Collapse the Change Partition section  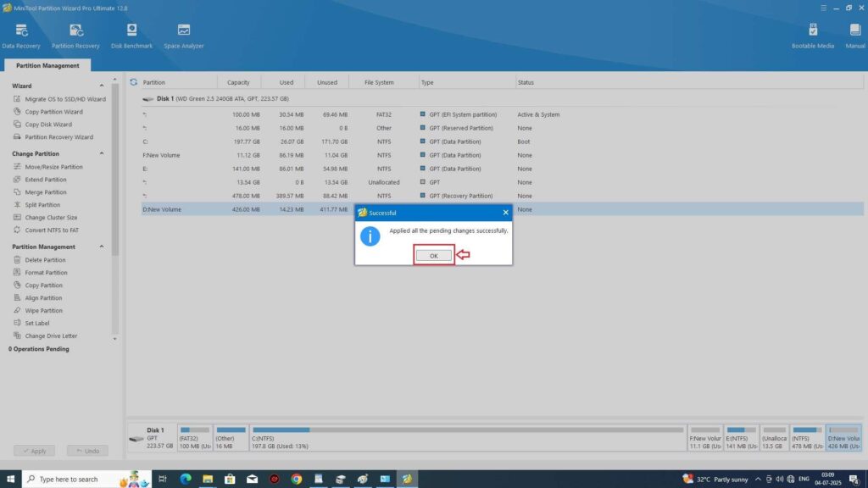point(103,154)
